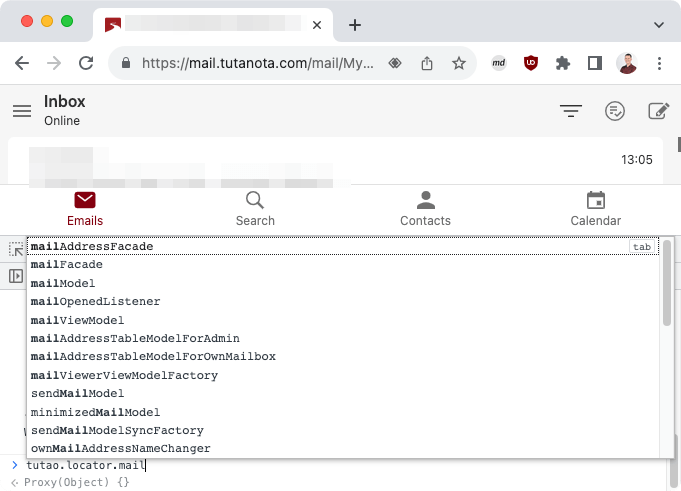The width and height of the screenshot is (681, 491).
Task: Click the autocomplete list scrollbar
Action: (667, 282)
